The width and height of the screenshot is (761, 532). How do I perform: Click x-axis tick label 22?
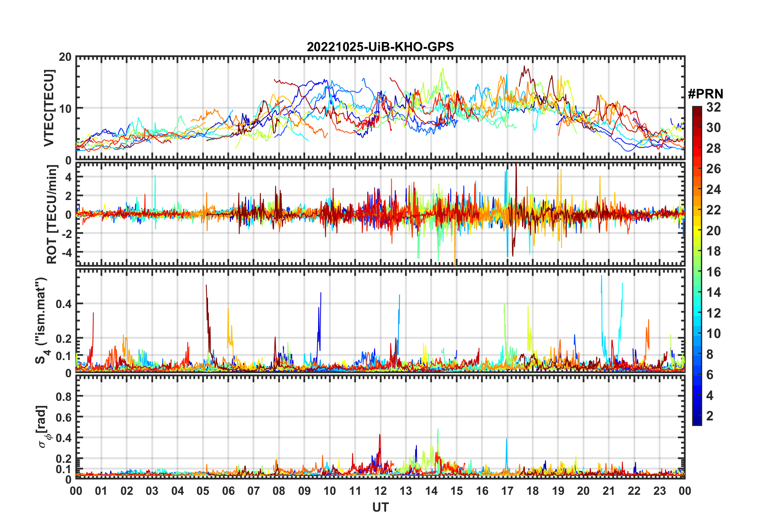click(x=634, y=491)
